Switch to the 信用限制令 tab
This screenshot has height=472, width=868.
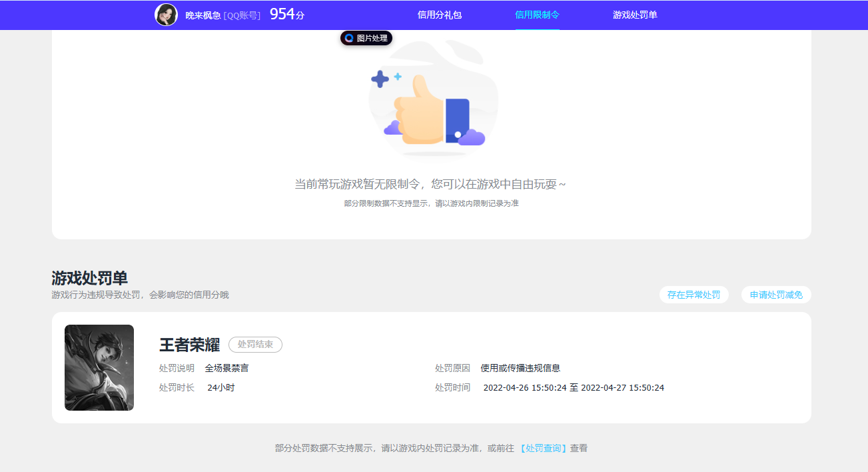click(x=537, y=15)
